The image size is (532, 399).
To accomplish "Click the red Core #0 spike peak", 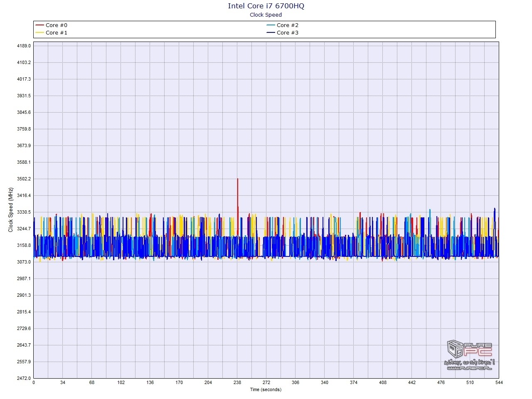I will tap(237, 179).
